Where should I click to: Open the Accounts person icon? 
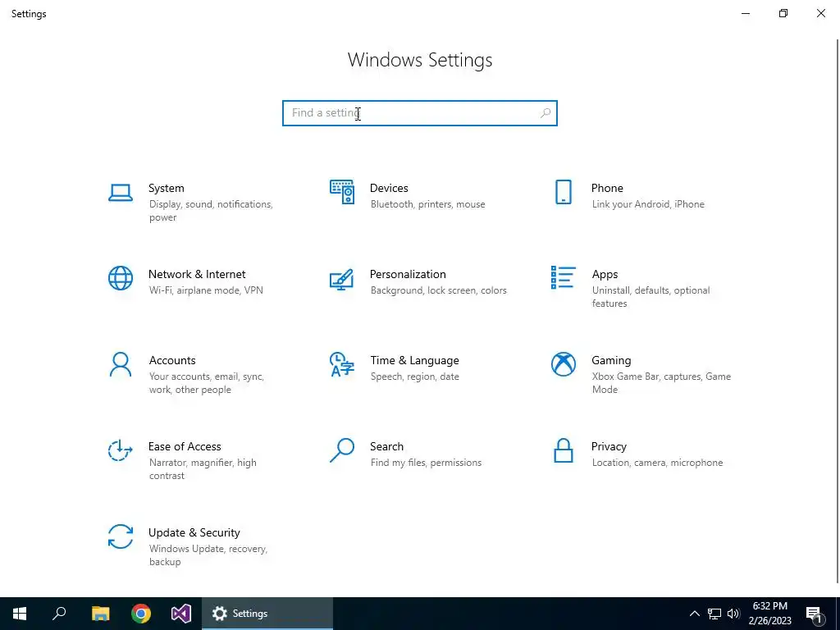[x=121, y=365]
